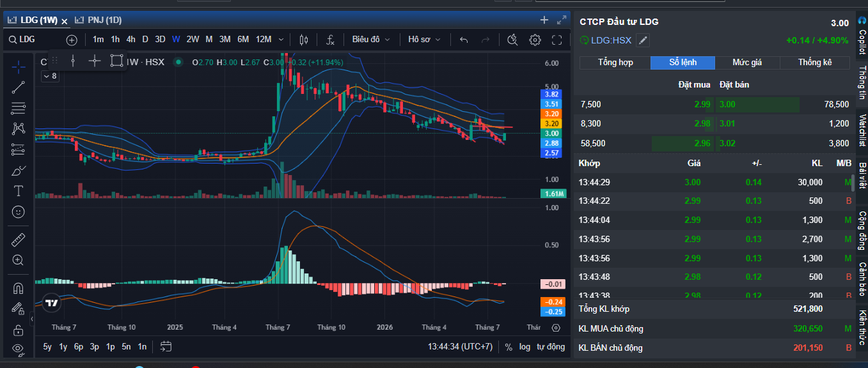
Task: Open the Hồ sơ dropdown menu
Action: [425, 40]
